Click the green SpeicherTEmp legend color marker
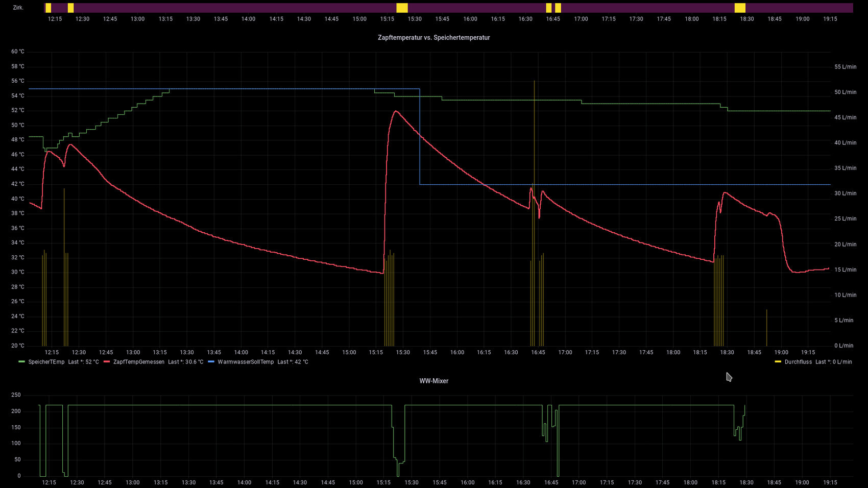Image resolution: width=868 pixels, height=488 pixels. click(21, 362)
